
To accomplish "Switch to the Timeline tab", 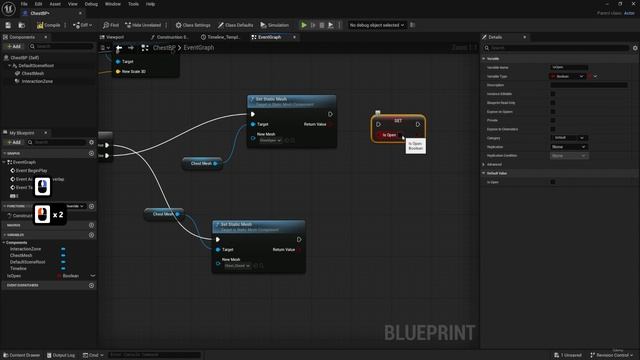I will (220, 37).
